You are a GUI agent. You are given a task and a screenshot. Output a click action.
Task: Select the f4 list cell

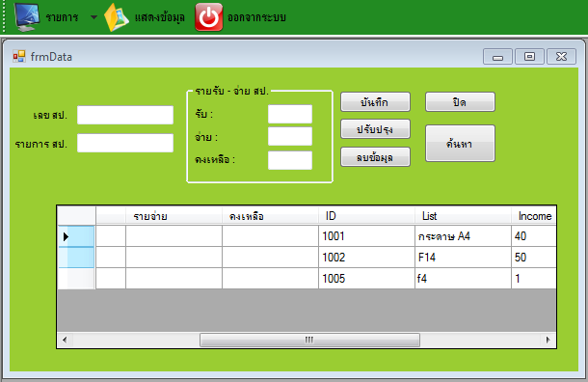tap(463, 279)
